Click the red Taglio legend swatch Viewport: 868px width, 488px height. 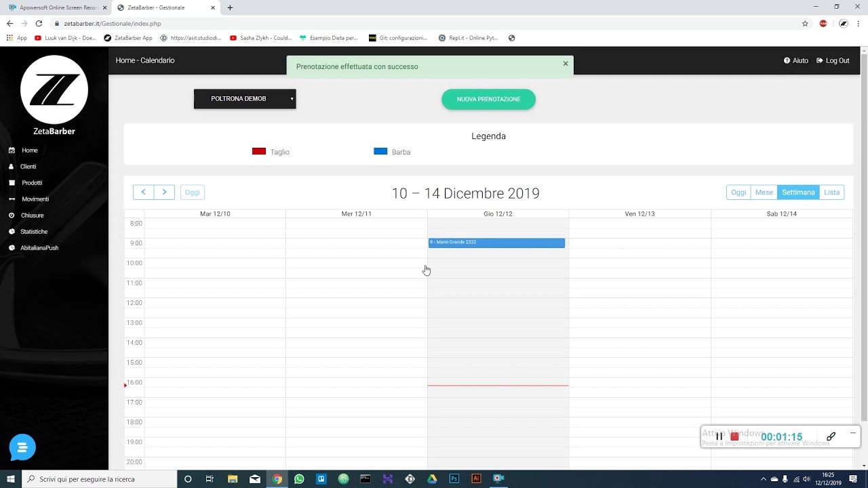tap(259, 152)
